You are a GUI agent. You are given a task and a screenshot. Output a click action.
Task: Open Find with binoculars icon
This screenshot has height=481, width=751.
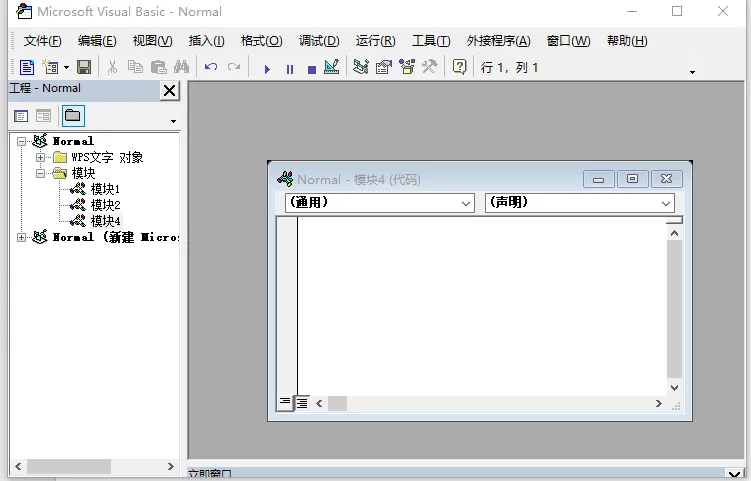click(x=182, y=67)
